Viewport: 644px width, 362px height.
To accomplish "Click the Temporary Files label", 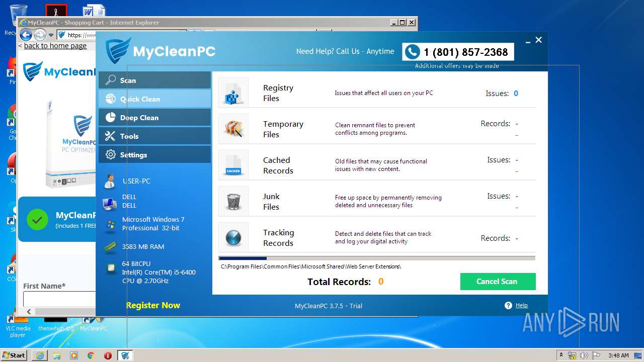I will [283, 129].
